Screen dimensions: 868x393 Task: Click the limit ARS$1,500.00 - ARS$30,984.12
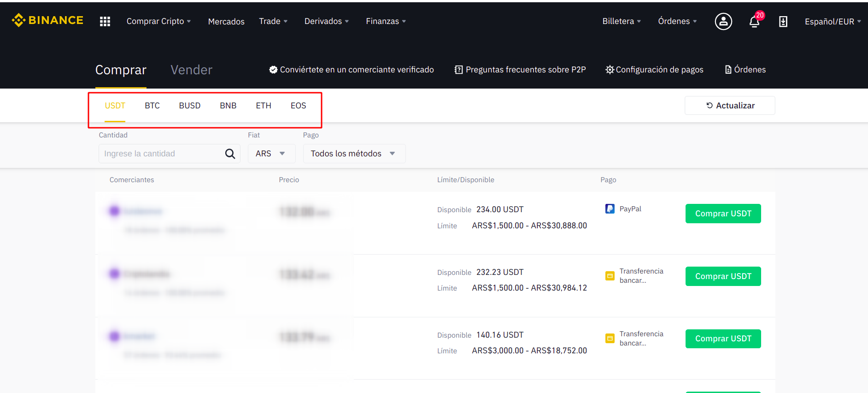pos(529,288)
